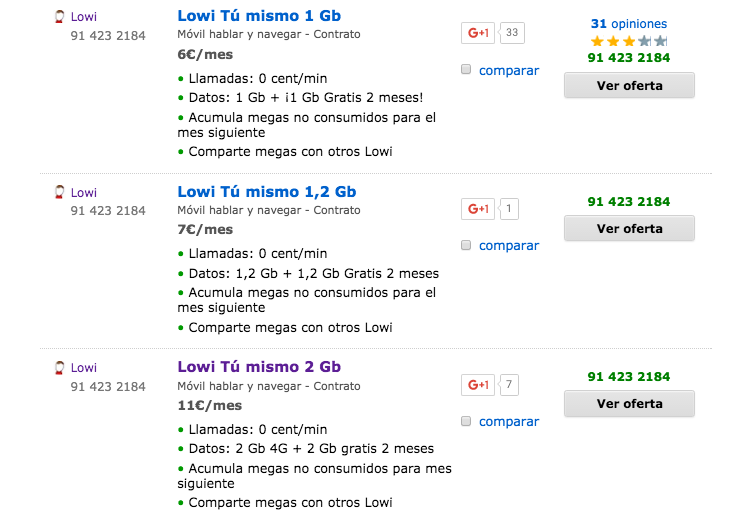Click the star rating under 31 opiniones
Viewport: 738px width, 519px height.
click(x=629, y=41)
